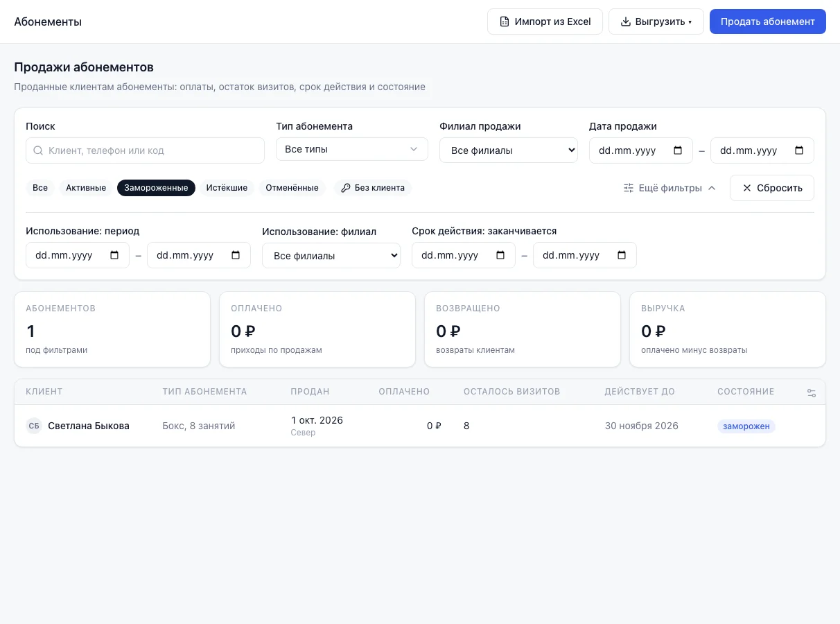
Task: Click the search field for client, phone, code
Action: pos(145,150)
